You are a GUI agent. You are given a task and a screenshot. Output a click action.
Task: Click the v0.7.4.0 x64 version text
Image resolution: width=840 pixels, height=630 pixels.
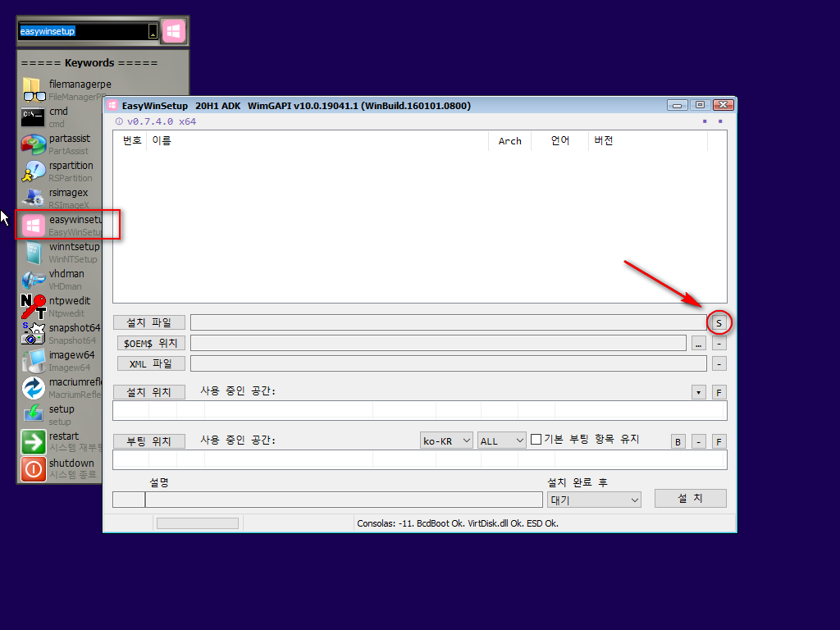[x=162, y=121]
